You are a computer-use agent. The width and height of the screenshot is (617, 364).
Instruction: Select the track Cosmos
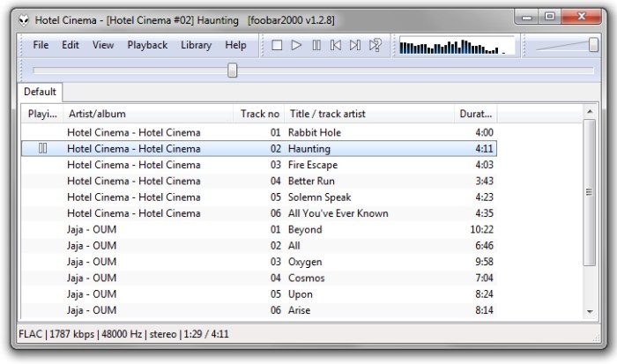pos(259,278)
